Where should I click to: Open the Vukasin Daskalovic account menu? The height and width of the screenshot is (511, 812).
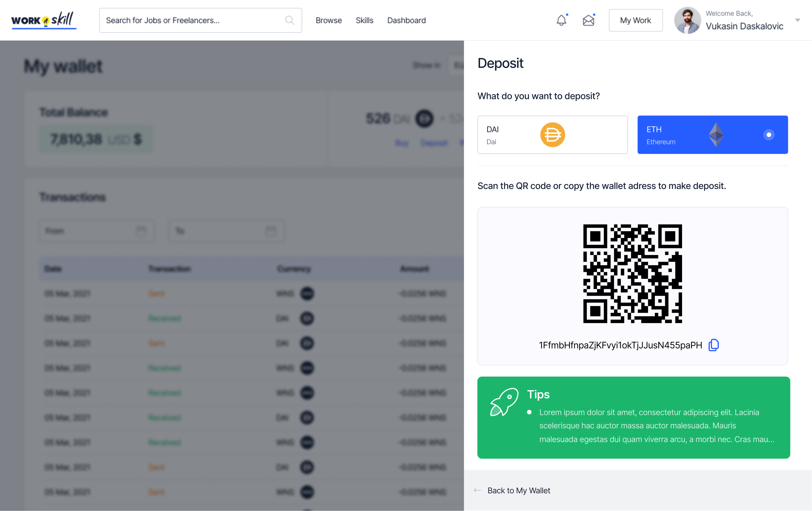pyautogui.click(x=744, y=26)
